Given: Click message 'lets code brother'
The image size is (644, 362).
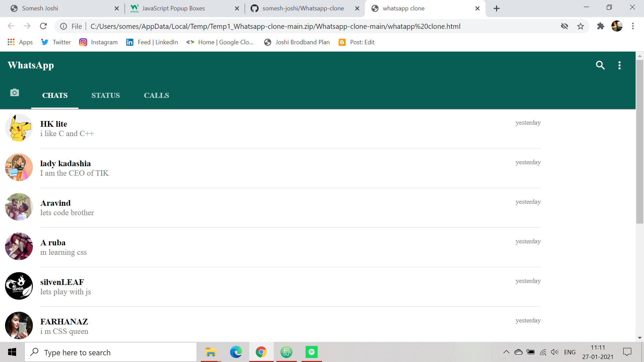Looking at the screenshot, I should coord(67,213).
